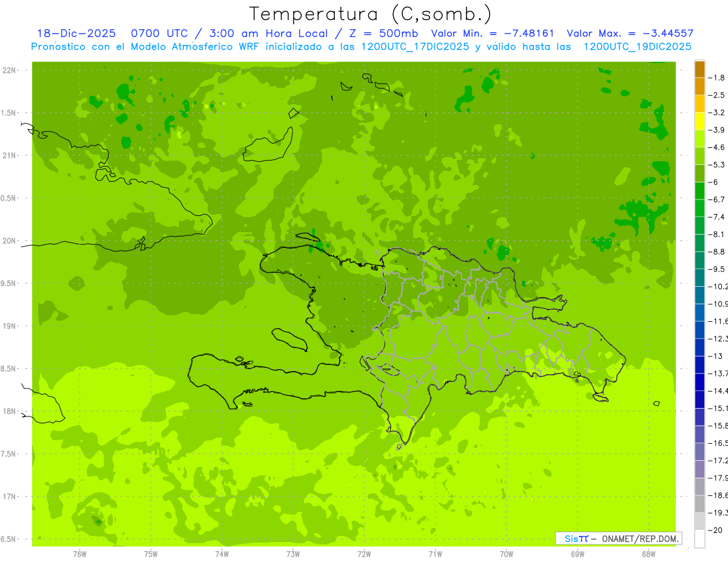Click the '-8.1' colorbar value
This screenshot has height=562, width=728.
717,234
